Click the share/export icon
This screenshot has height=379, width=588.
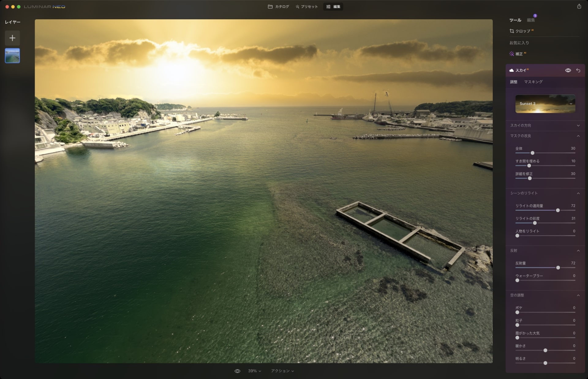[579, 6]
